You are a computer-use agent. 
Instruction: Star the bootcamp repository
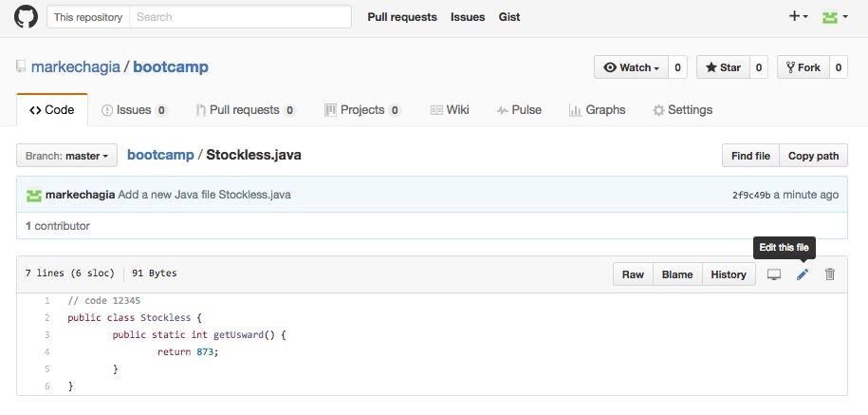(723, 67)
